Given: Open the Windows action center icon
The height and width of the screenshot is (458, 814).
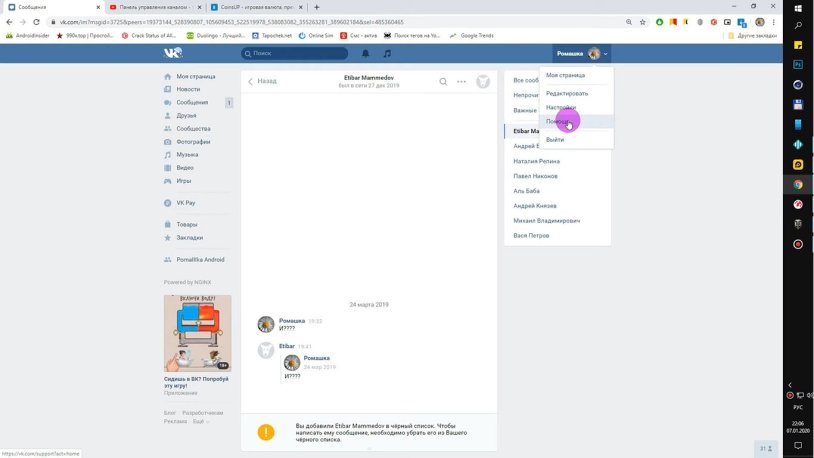Looking at the screenshot, I should pos(798,446).
